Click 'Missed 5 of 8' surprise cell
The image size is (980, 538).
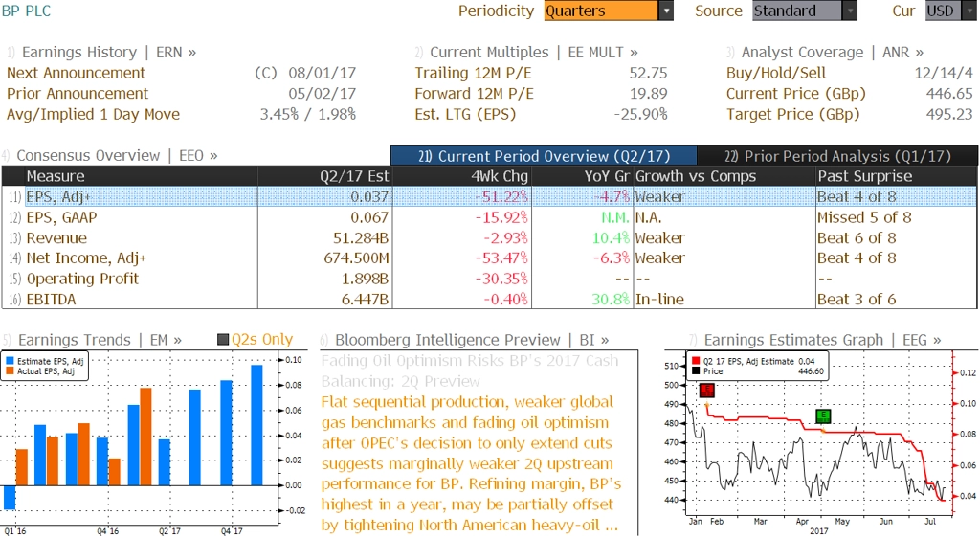(x=864, y=217)
